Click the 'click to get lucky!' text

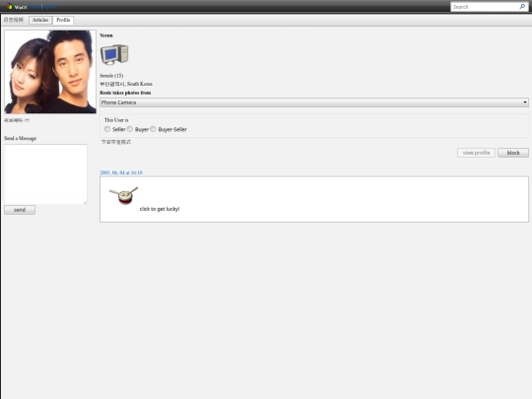pos(160,209)
